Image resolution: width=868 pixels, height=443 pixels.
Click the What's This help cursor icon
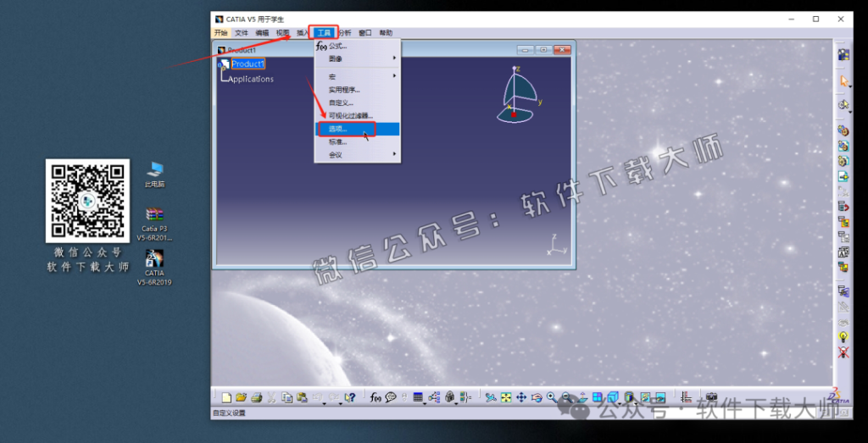click(x=350, y=397)
